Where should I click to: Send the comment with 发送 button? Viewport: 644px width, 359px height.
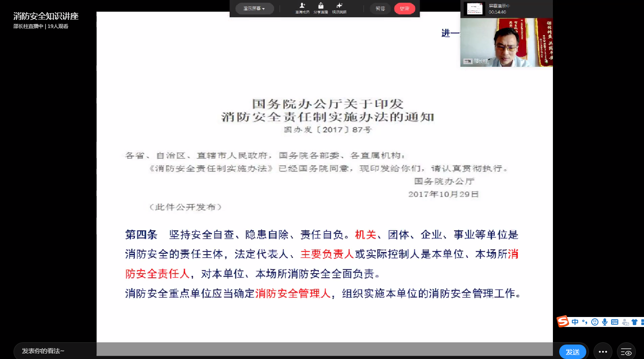coord(572,352)
